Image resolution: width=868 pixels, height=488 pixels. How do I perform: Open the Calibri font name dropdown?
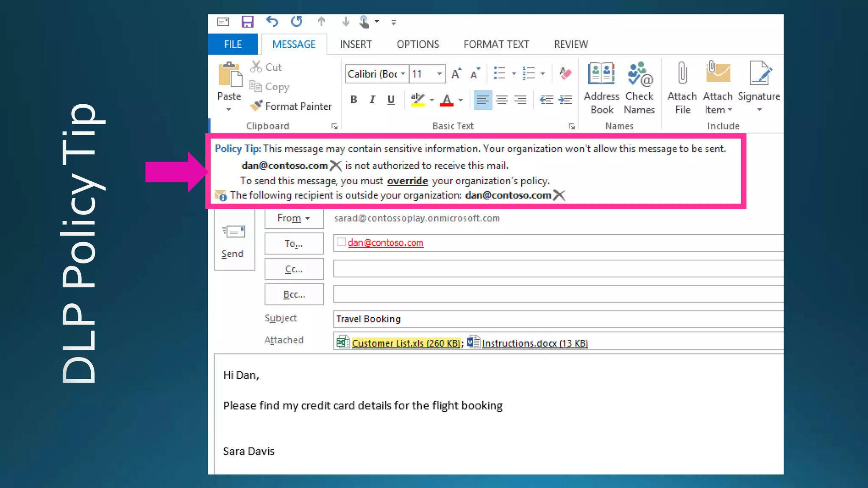[403, 74]
